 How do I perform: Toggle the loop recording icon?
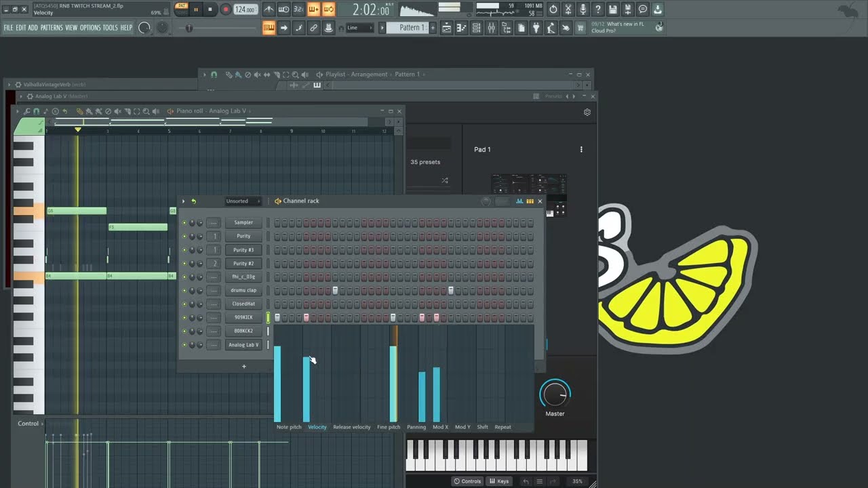pyautogui.click(x=329, y=9)
